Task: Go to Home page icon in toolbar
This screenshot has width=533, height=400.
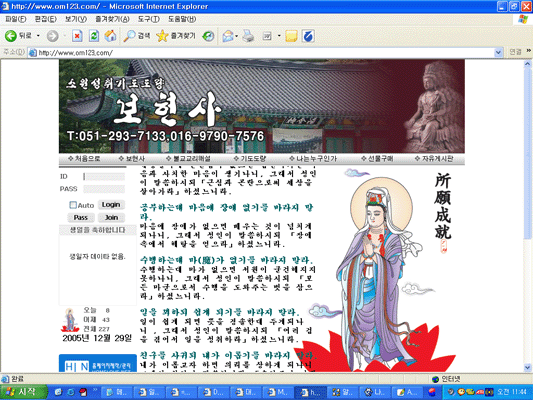Action: tap(110, 36)
